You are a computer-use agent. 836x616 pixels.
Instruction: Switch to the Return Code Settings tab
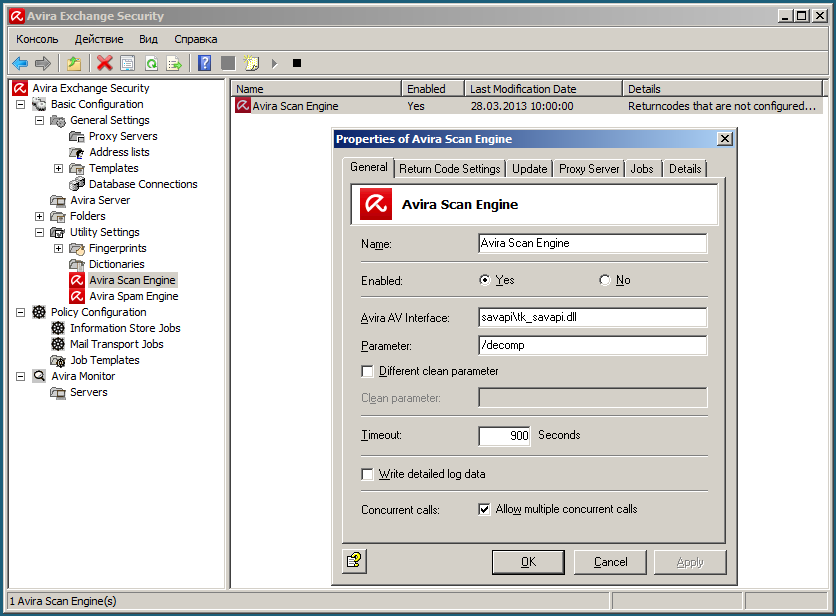click(449, 169)
